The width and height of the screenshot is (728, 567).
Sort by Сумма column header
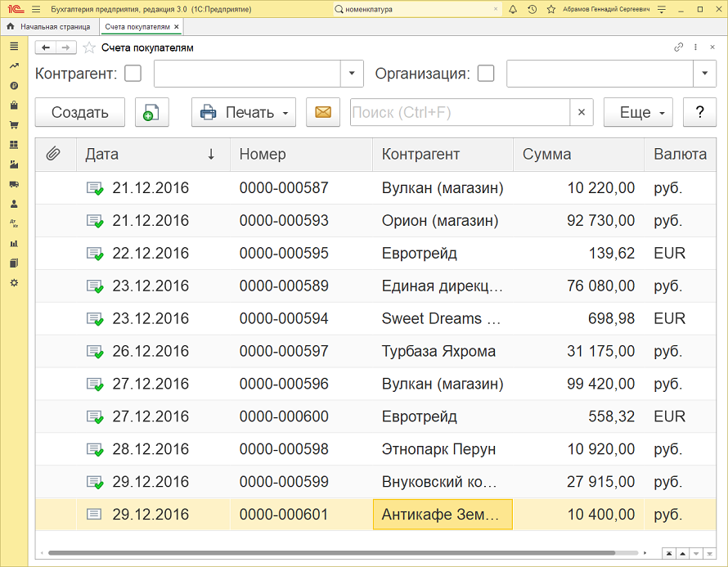click(x=578, y=154)
